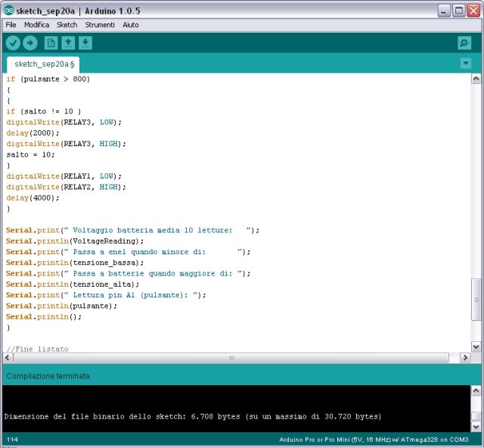Click the 'Arduino Pro or Pro Mini' board label
Image resolution: width=484 pixels, height=448 pixels.
tap(374, 440)
